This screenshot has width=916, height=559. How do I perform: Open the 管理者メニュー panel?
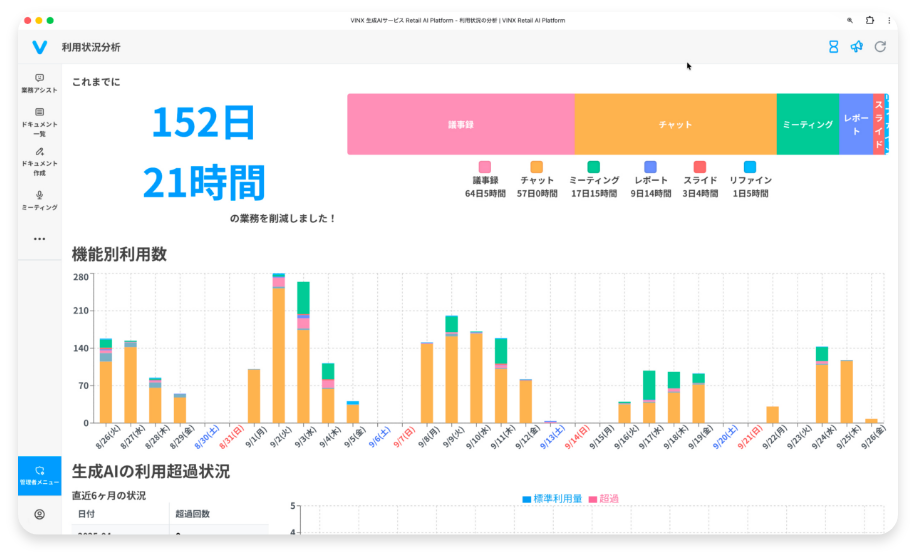point(39,474)
